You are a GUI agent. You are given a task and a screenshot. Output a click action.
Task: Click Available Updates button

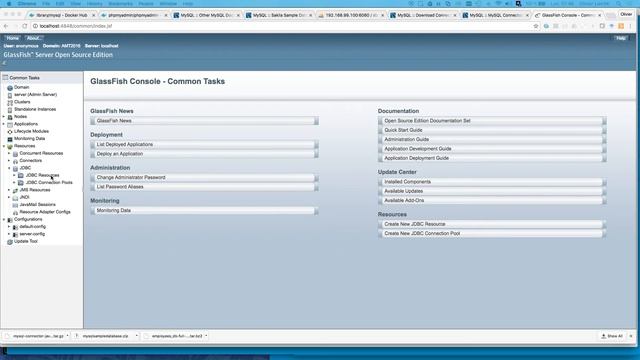click(x=492, y=191)
